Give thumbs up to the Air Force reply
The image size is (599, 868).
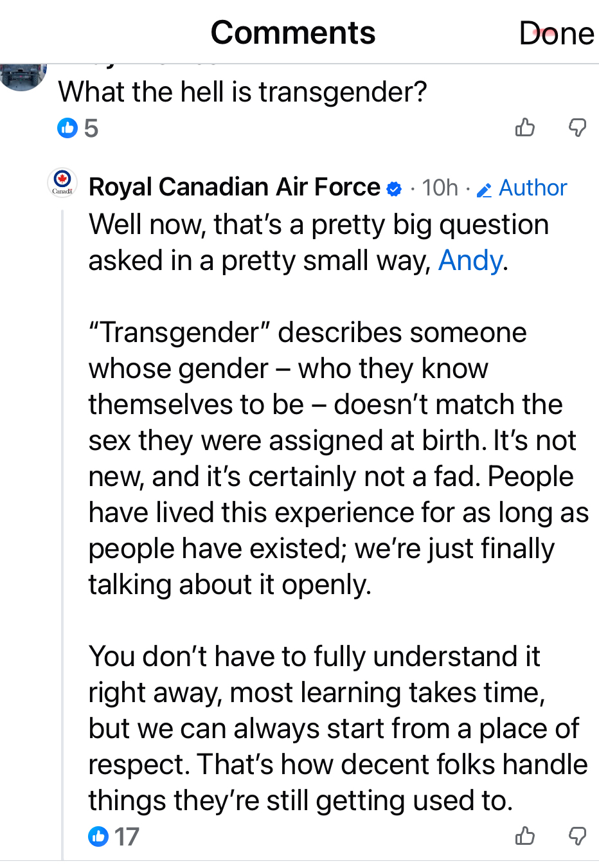click(525, 836)
